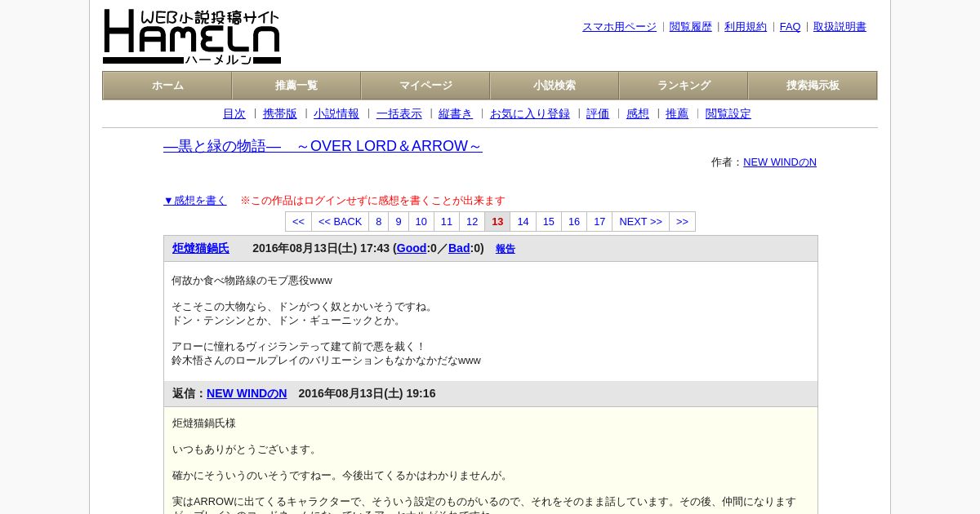
Task: Click the line いつもありがとうございます。
Action: 246,450
